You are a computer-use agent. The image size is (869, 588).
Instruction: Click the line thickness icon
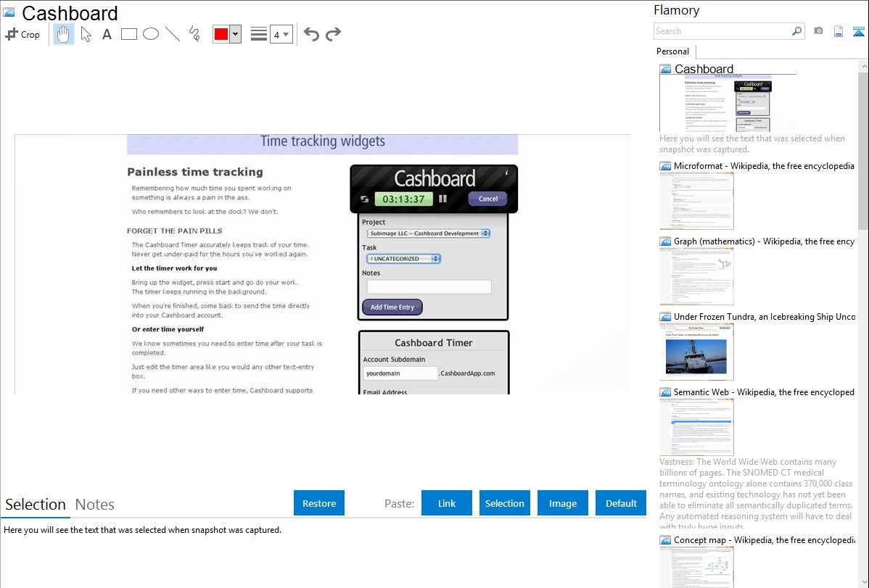(258, 34)
